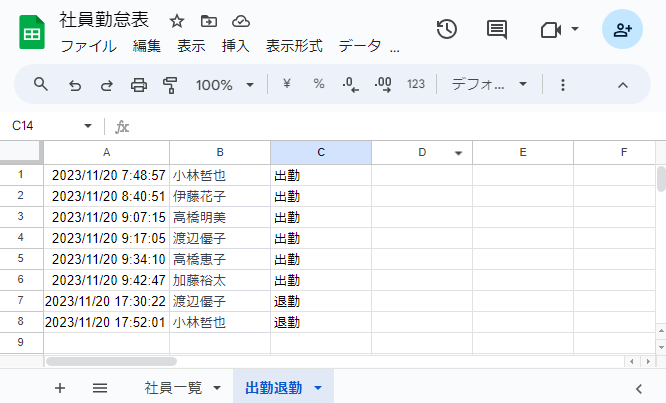
Task: Select row 1 header
Action: click(21, 175)
